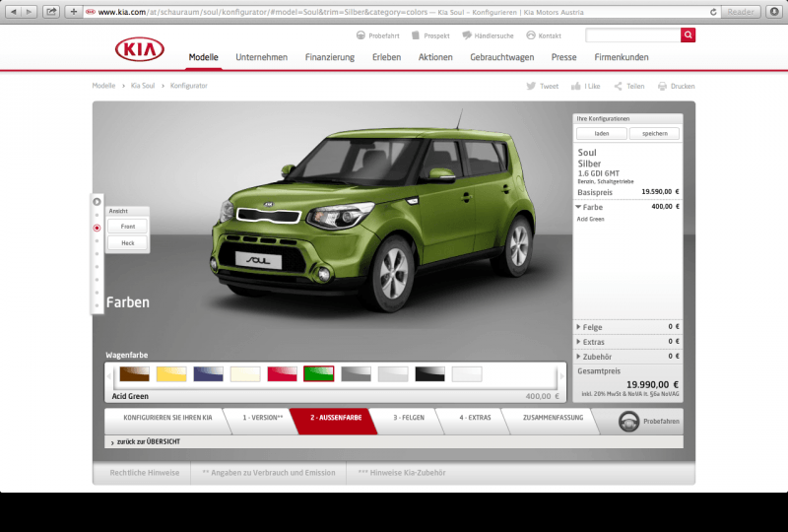The image size is (788, 532).
Task: Click the Probefahren steering wheel icon
Action: pyautogui.click(x=628, y=422)
